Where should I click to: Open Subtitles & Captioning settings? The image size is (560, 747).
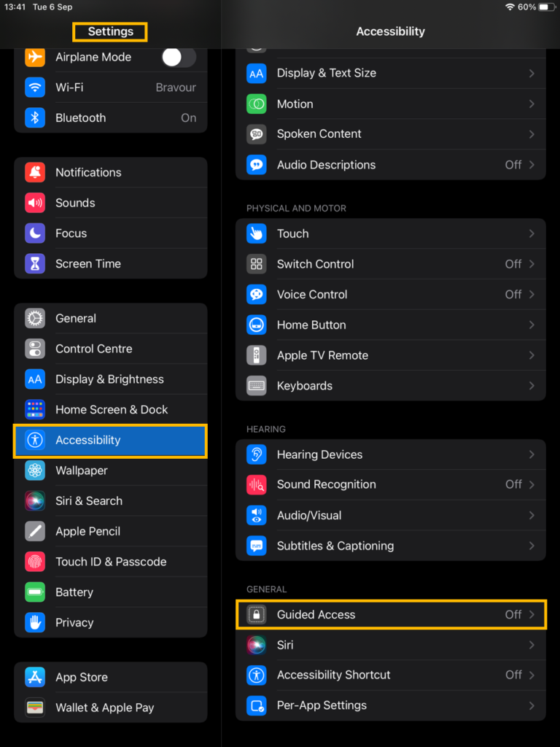[391, 546]
